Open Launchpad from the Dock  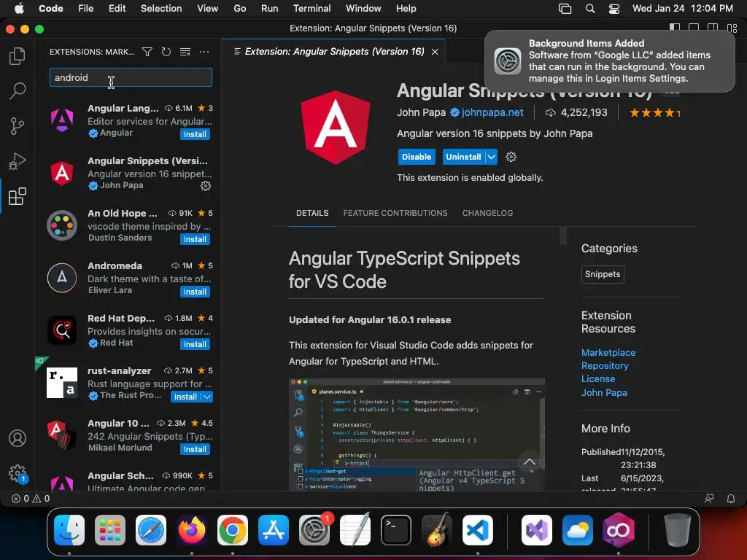(110, 529)
